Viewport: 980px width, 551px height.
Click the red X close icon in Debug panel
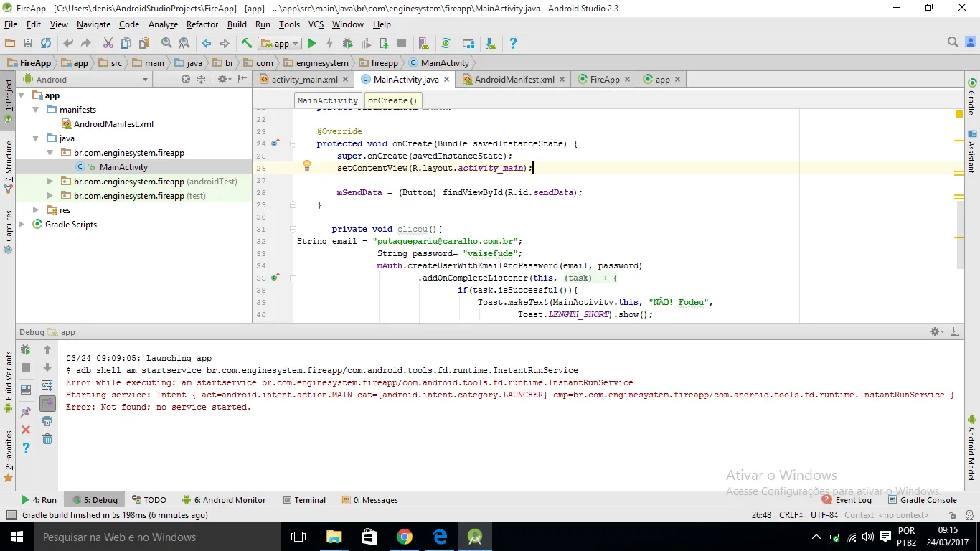pos(26,430)
